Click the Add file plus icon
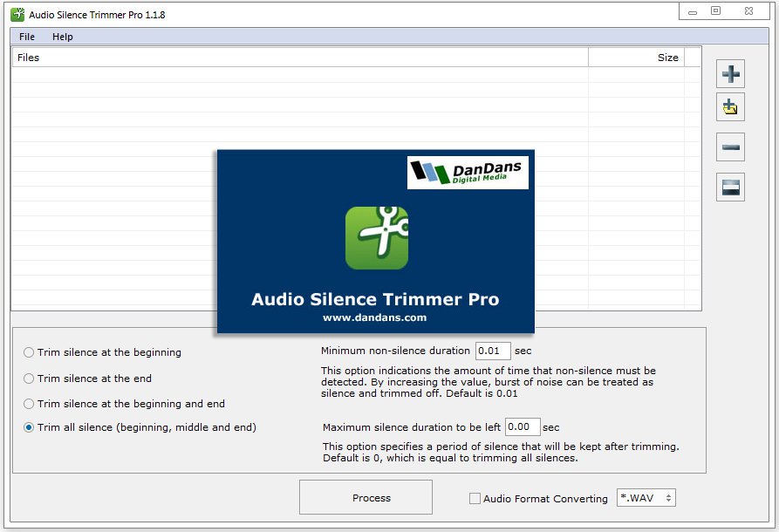This screenshot has width=779, height=532. point(730,74)
